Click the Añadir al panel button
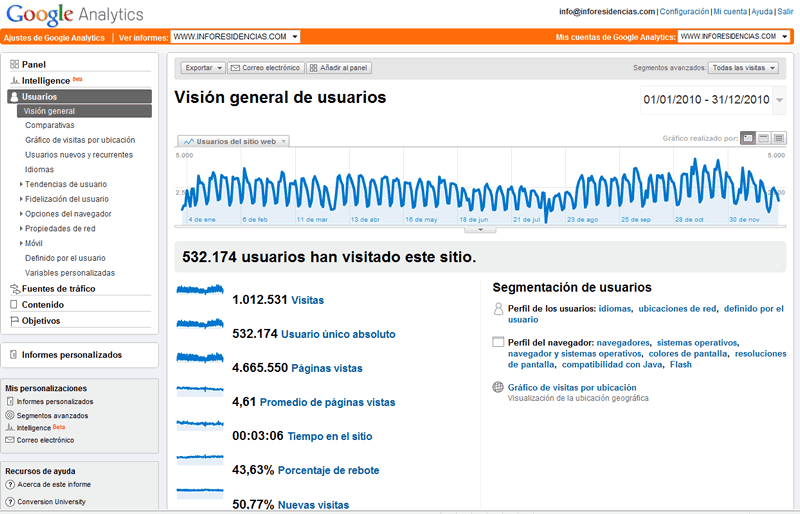The width and height of the screenshot is (800, 514). pyautogui.click(x=339, y=68)
